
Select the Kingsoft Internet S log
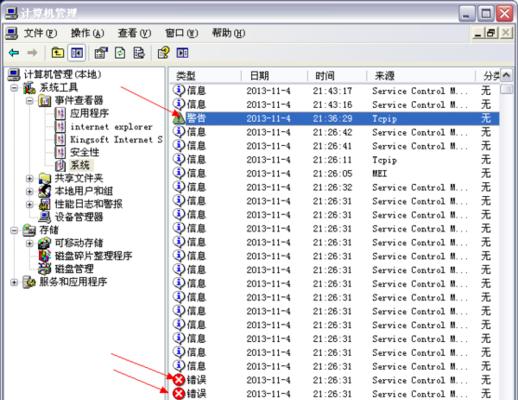116,139
